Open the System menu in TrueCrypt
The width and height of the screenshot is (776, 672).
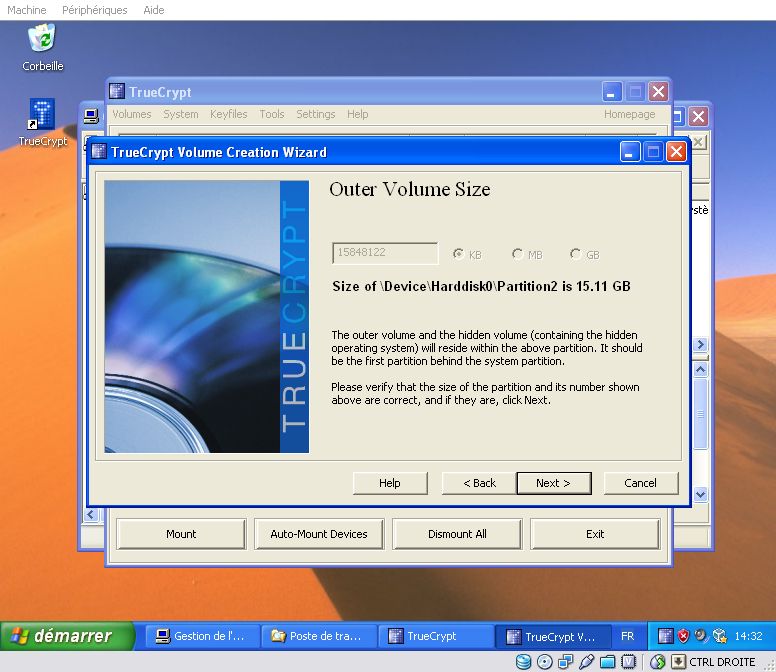[x=181, y=114]
